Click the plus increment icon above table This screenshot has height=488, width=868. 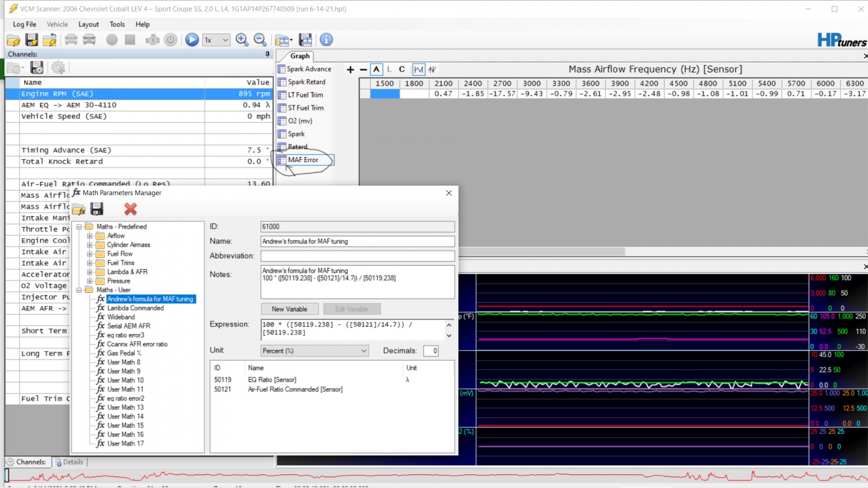coord(350,69)
